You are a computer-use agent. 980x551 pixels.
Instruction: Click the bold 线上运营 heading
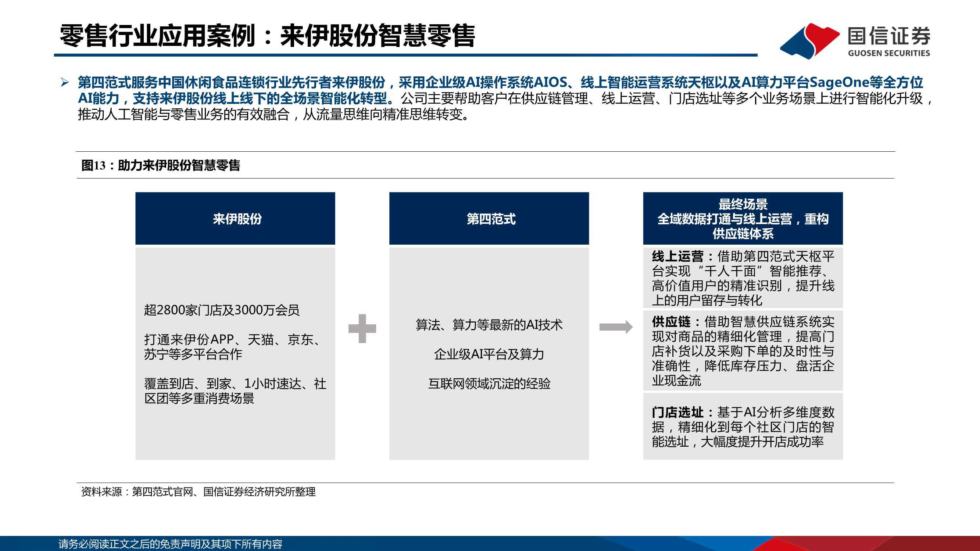(677, 256)
